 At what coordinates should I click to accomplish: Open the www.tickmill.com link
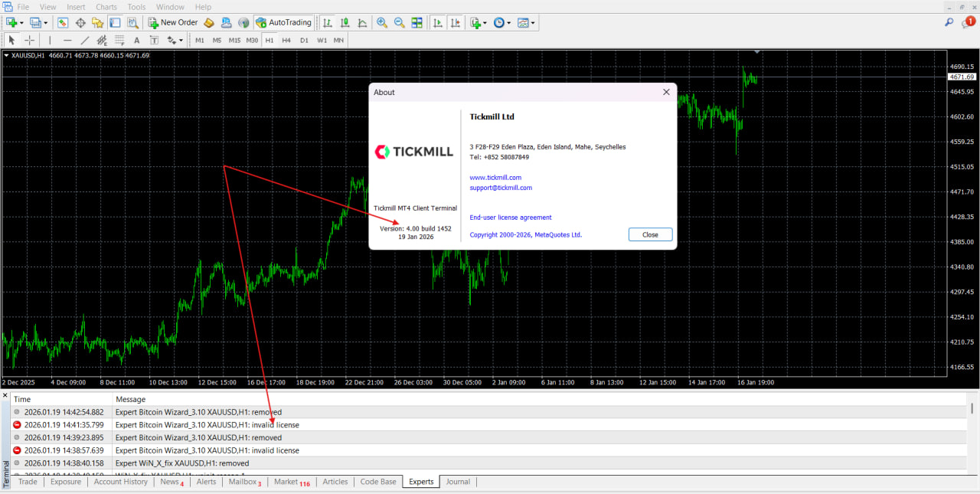pos(495,178)
